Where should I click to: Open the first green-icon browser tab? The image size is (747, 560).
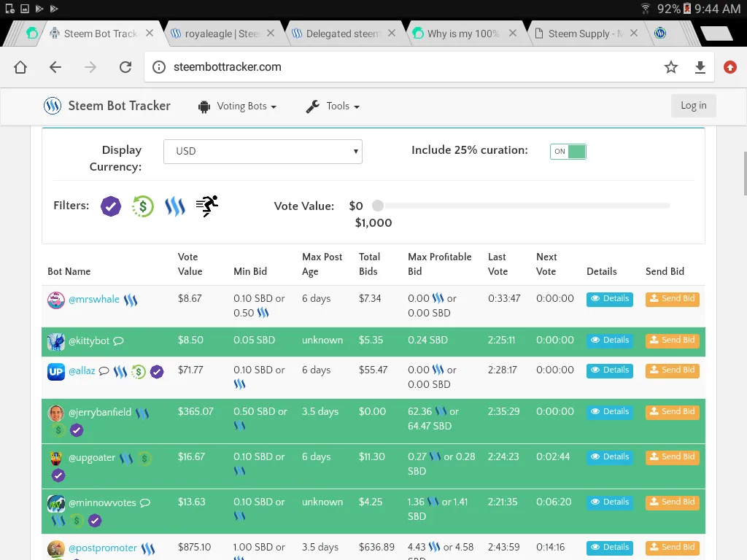tap(32, 34)
